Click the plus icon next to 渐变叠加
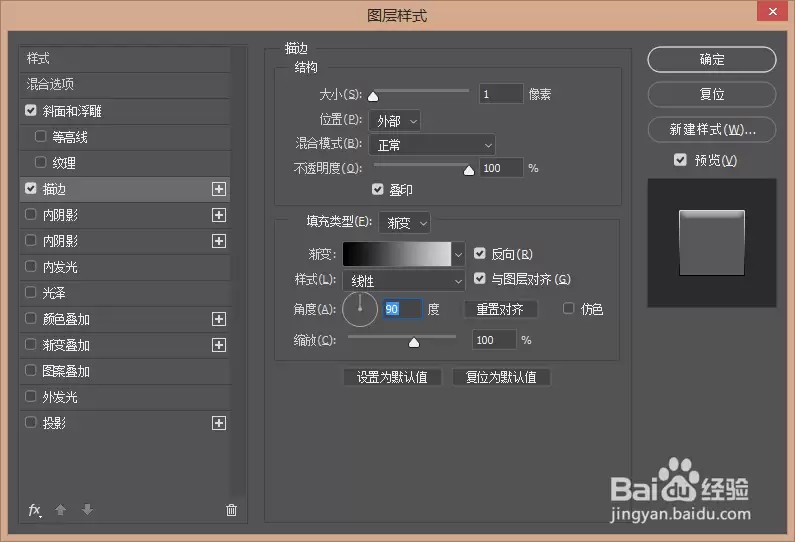This screenshot has height=542, width=795. [x=219, y=345]
